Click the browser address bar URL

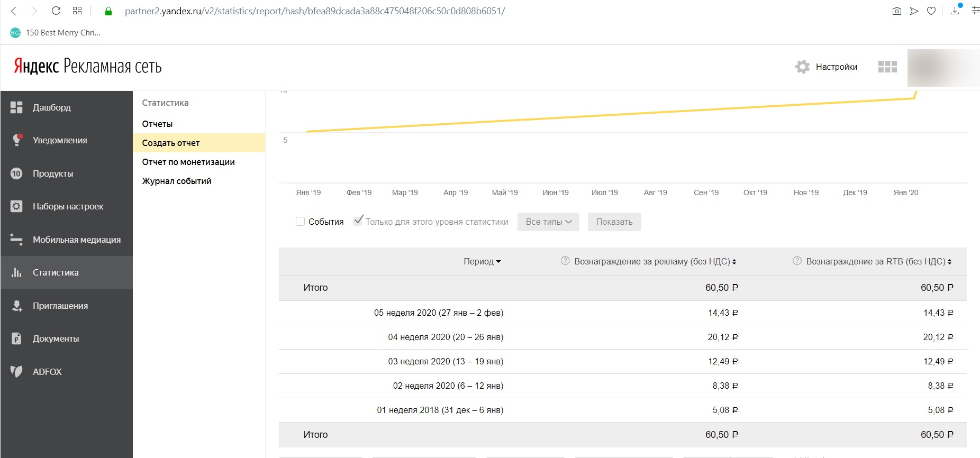tap(315, 11)
